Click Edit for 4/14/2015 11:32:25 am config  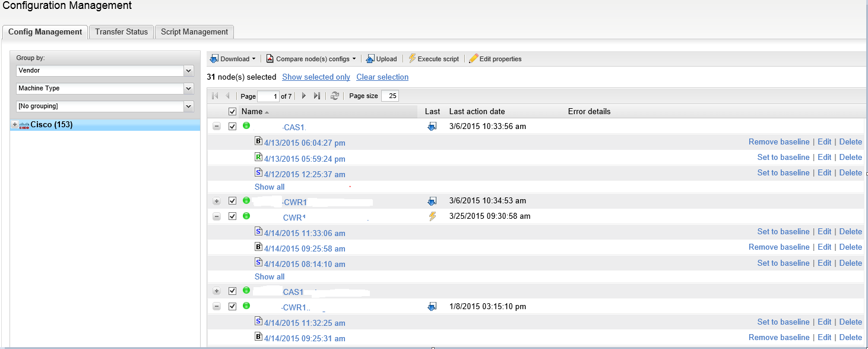(x=824, y=322)
